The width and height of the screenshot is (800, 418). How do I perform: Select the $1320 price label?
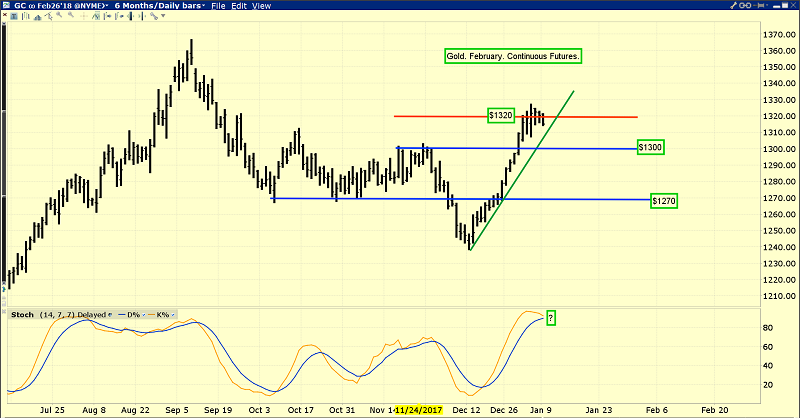[501, 116]
